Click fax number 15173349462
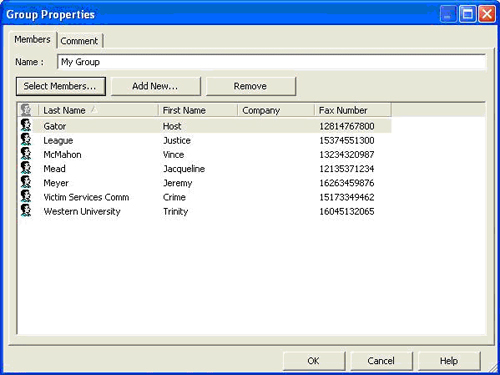Viewport: 500px width, 375px height. coord(347,197)
